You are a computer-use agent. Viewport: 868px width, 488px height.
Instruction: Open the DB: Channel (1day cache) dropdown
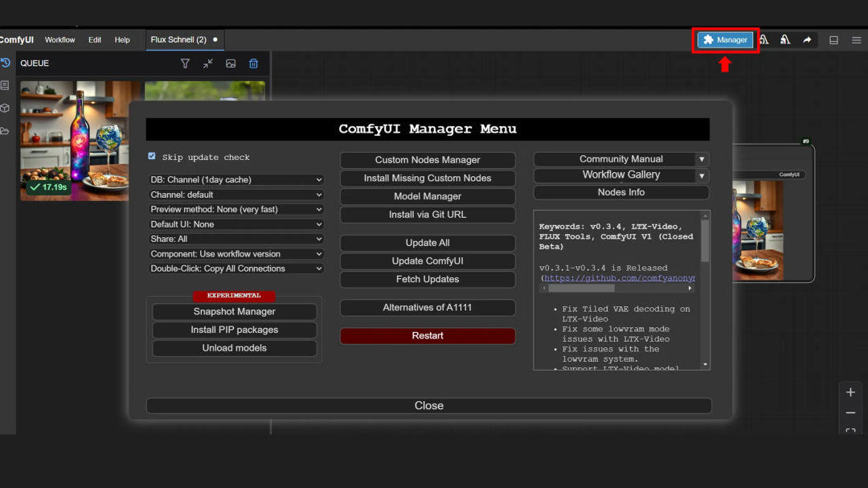(235, 179)
